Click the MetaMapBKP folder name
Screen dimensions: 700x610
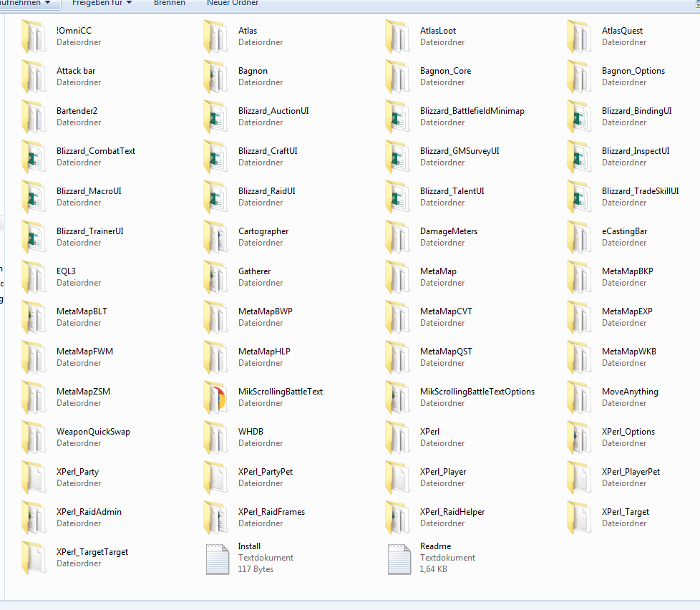pos(627,271)
